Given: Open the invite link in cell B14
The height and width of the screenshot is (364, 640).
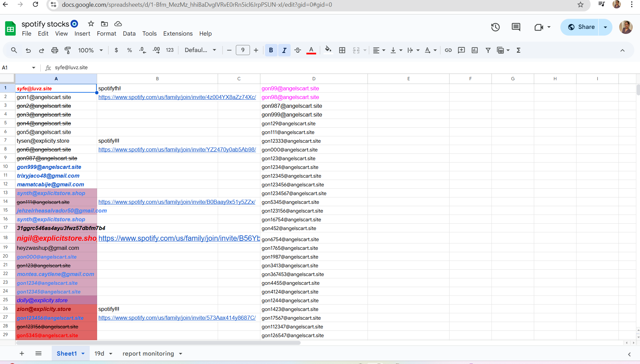Looking at the screenshot, I should (x=177, y=202).
